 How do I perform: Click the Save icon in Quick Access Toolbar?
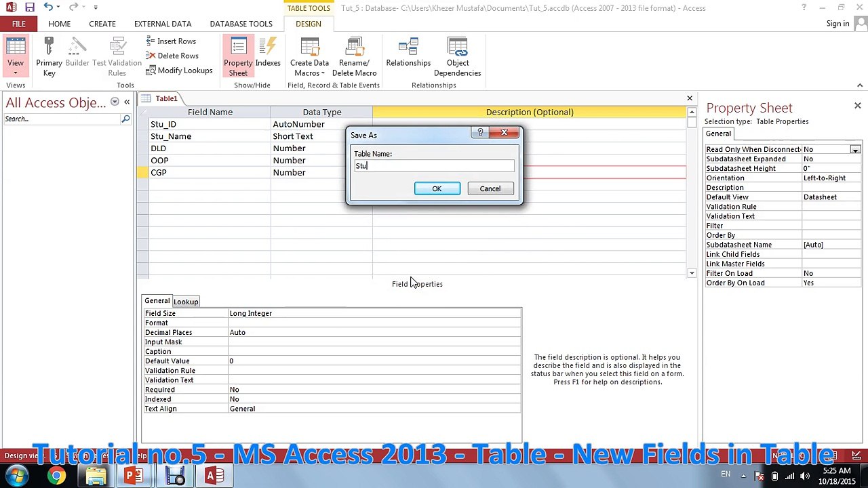[30, 7]
